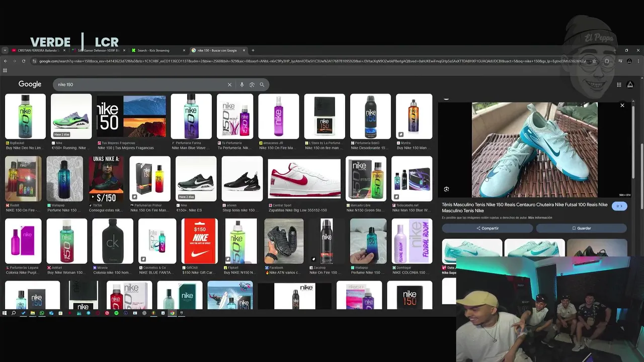The height and width of the screenshot is (362, 644).
Task: Go back using the browser back arrow
Action: (x=6, y=61)
